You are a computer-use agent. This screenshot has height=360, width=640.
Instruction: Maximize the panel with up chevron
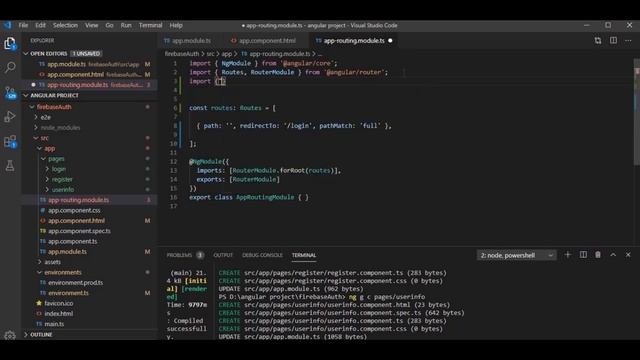613,255
